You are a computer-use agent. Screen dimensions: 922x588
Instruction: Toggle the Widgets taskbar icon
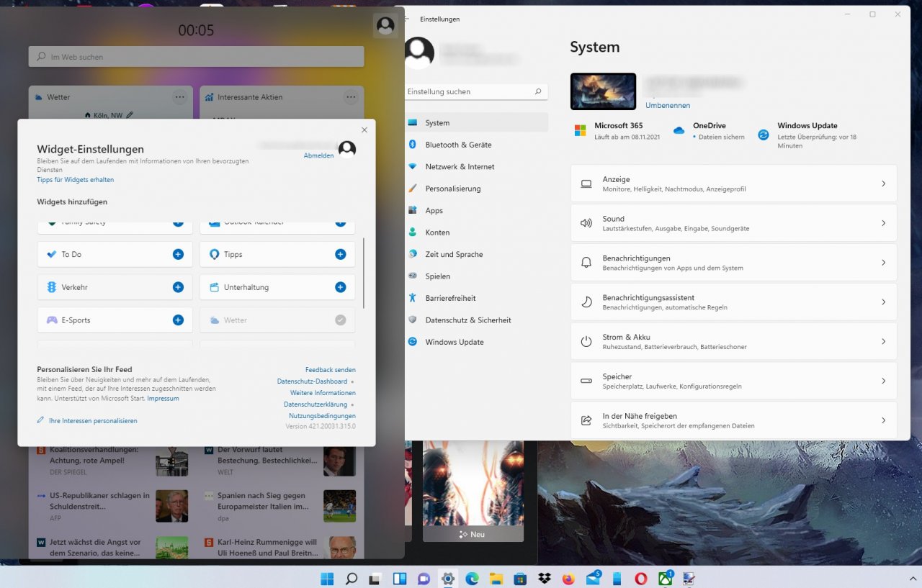click(400, 578)
